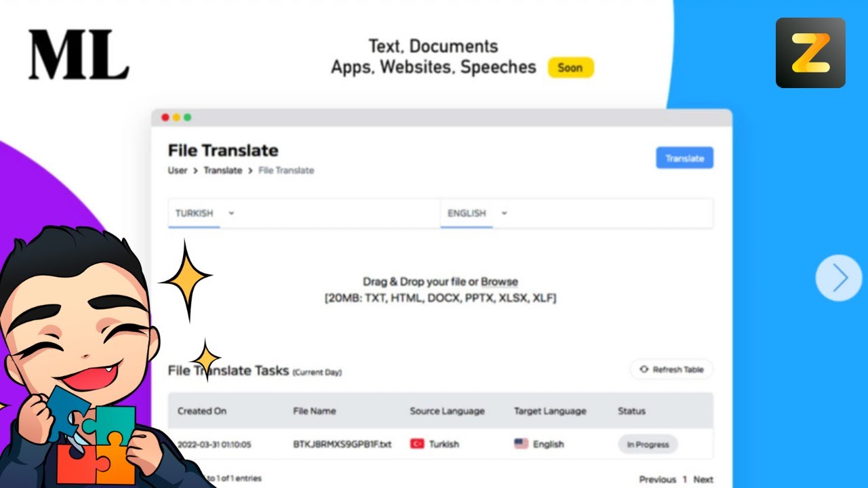Click the File Name column header

[314, 411]
